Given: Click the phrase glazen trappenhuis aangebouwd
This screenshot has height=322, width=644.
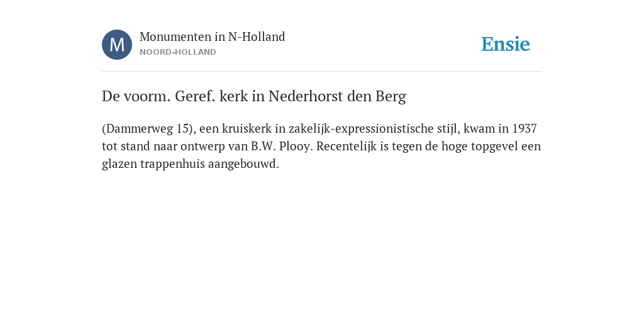Looking at the screenshot, I should (x=191, y=164).
